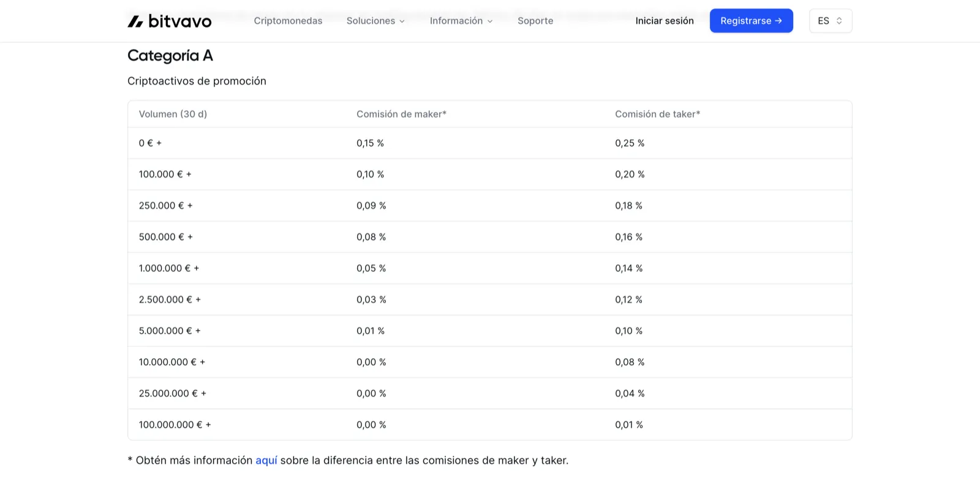Select the '25.000.000 € +' volume cell
The height and width of the screenshot is (487, 980).
(x=173, y=393)
